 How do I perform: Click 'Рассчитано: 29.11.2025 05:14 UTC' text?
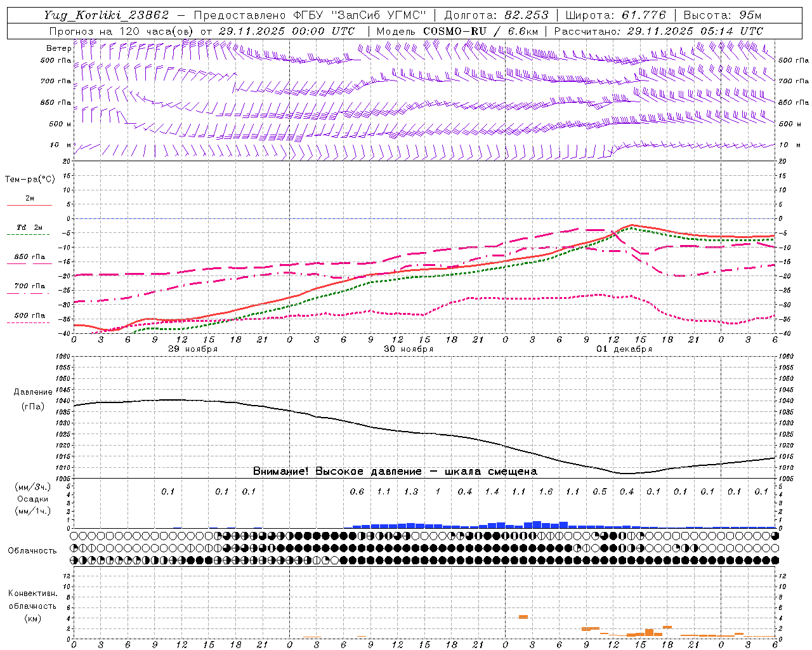click(658, 30)
